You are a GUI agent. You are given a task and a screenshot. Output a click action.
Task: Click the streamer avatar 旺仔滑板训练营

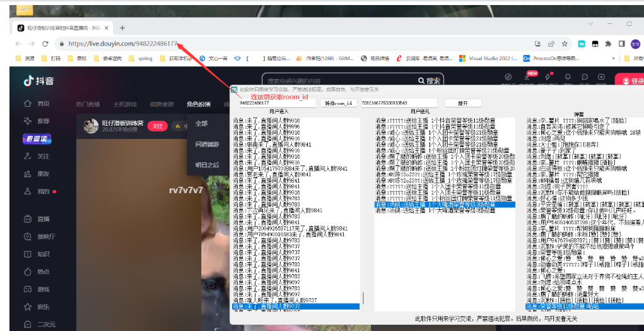click(91, 126)
